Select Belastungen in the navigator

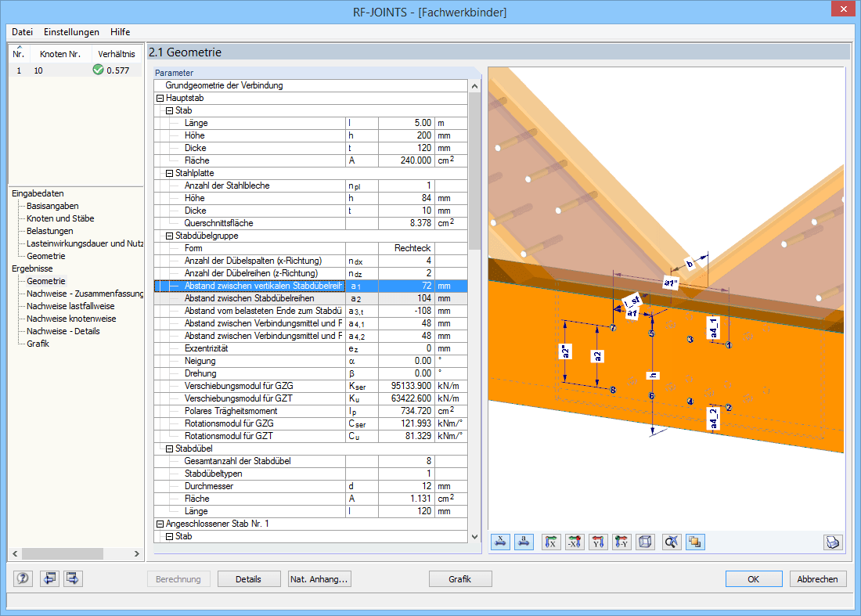(50, 231)
